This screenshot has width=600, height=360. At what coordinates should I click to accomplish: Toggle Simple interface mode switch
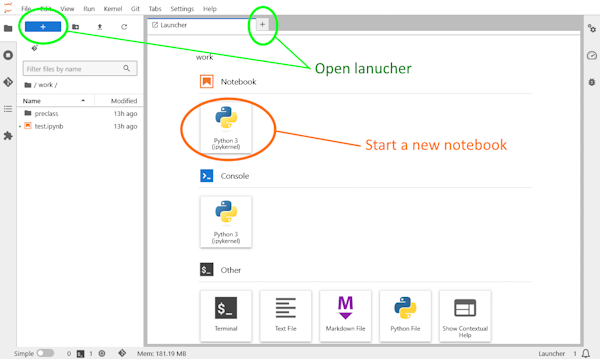tap(45, 353)
